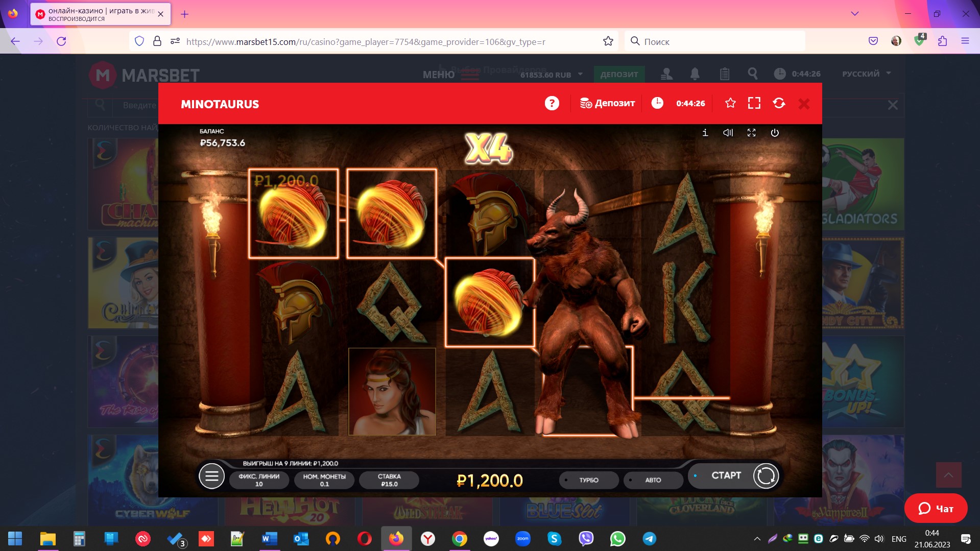Click the in-game power exit icon
Screen dimensions: 980x551
click(x=775, y=133)
